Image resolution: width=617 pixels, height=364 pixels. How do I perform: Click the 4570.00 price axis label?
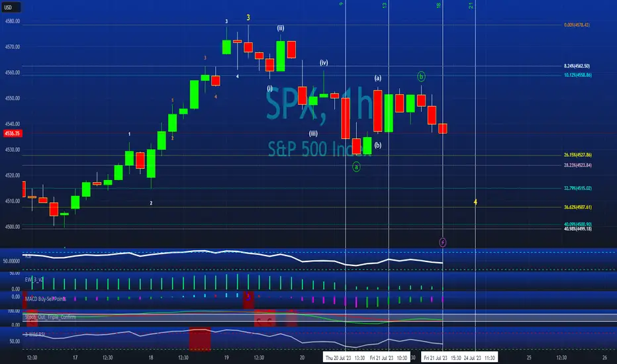[12, 47]
